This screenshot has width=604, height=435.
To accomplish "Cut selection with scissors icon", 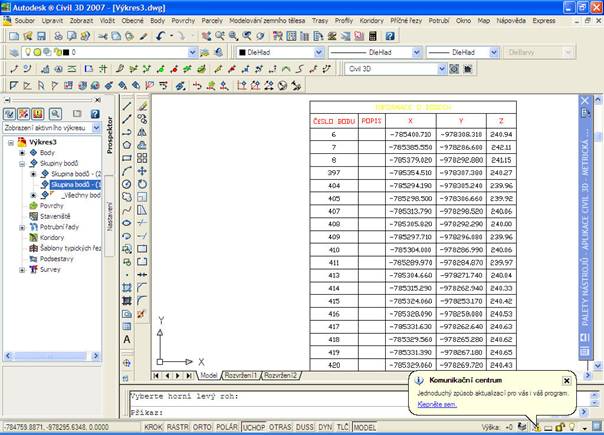I will coord(102,36).
